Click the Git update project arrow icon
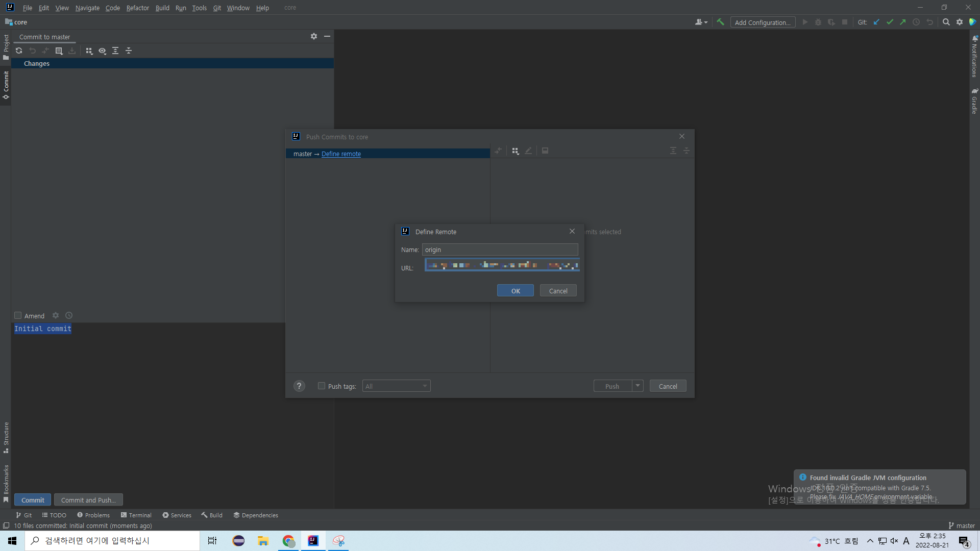Image resolution: width=980 pixels, height=551 pixels. click(x=876, y=22)
